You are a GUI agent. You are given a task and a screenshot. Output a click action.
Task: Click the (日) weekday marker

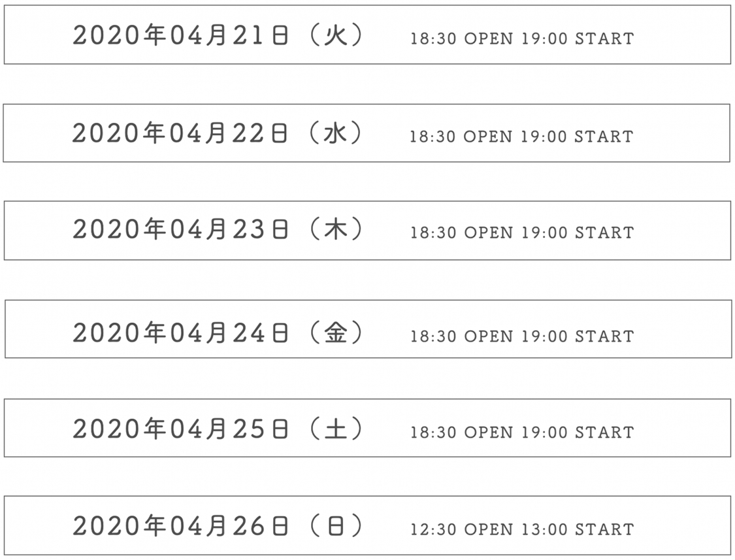tap(335, 526)
